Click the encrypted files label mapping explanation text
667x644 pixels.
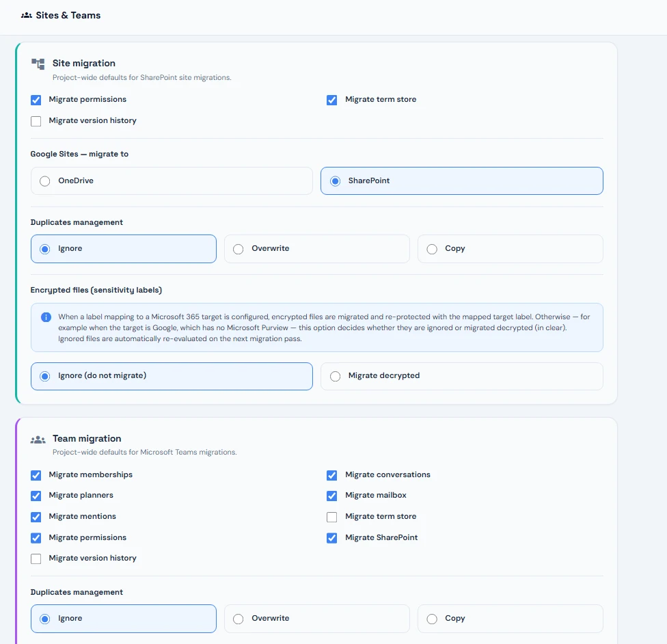coord(324,327)
